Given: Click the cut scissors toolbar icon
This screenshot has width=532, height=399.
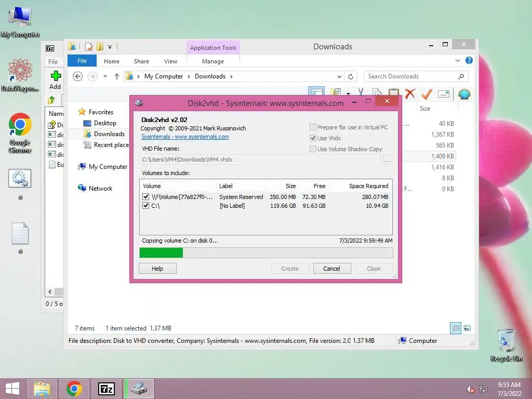Looking at the screenshot, I should [x=361, y=91].
